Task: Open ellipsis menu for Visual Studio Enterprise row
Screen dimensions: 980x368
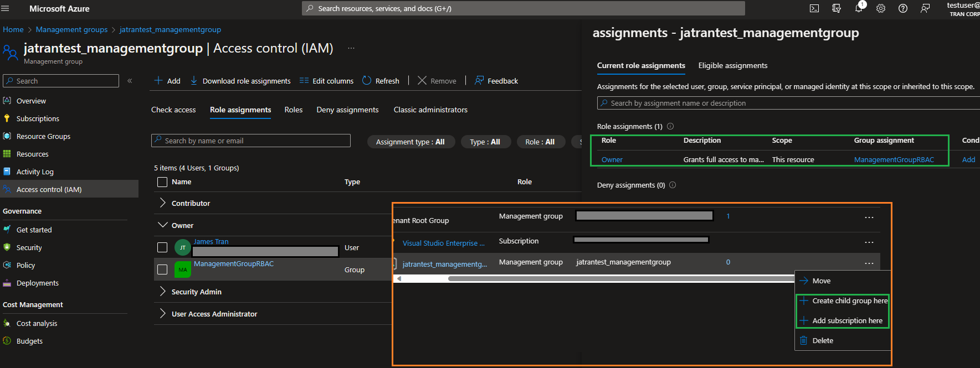Action: (x=869, y=242)
